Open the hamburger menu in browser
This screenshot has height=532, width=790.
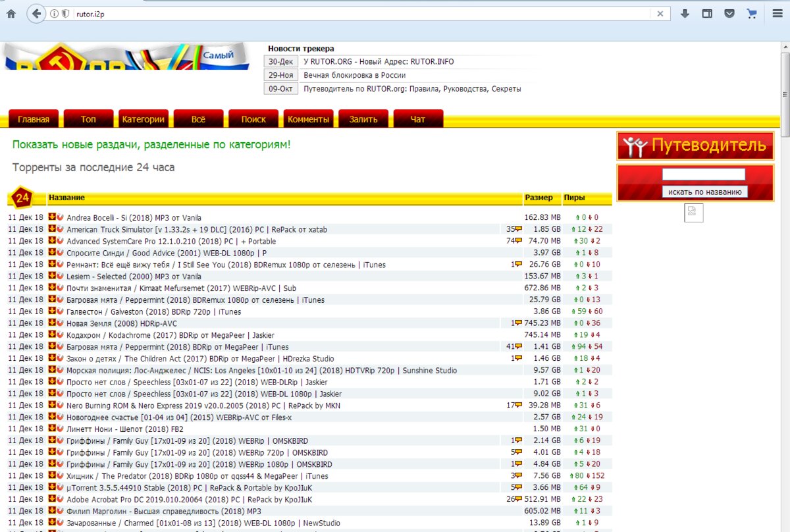click(x=777, y=13)
